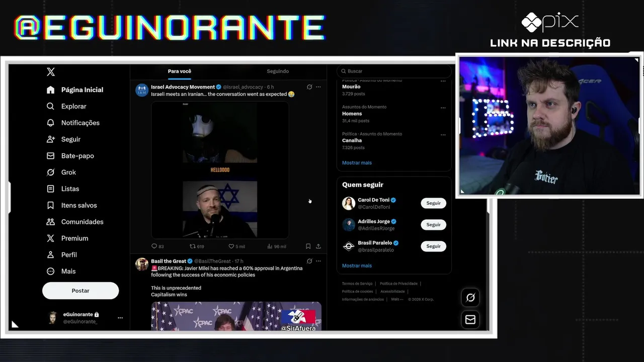Click the Postar button
This screenshot has height=362, width=644.
[x=80, y=291]
